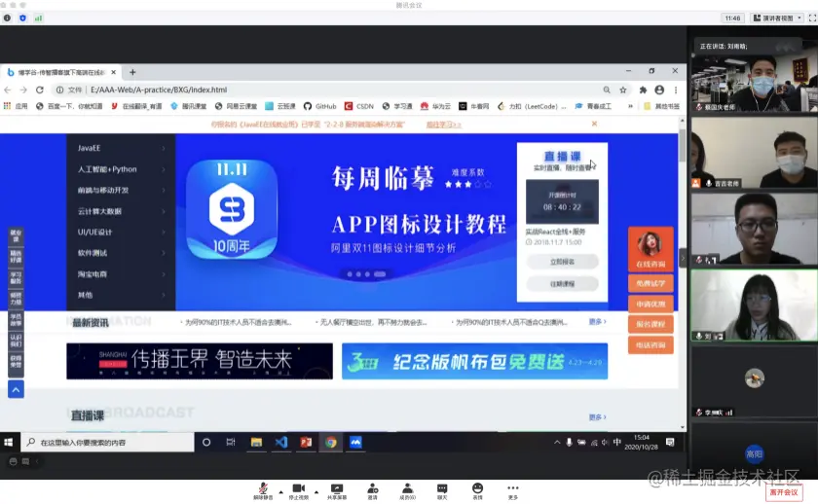Click the browser forward arrow

(x=23, y=90)
